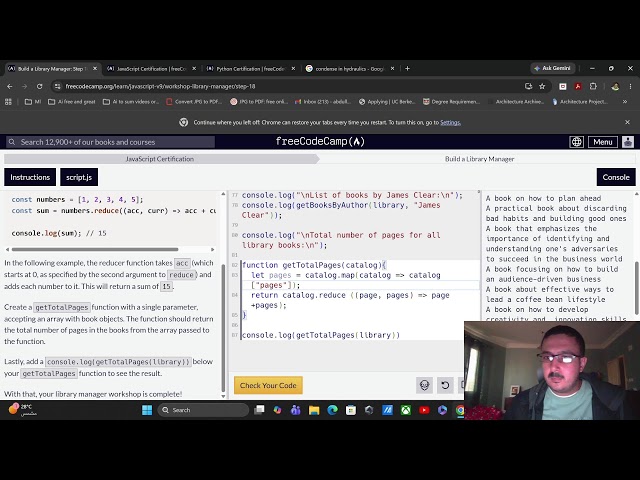This screenshot has height=480, width=640.
Task: Open Ai free and great bookmark folder
Action: pyautogui.click(x=72, y=102)
